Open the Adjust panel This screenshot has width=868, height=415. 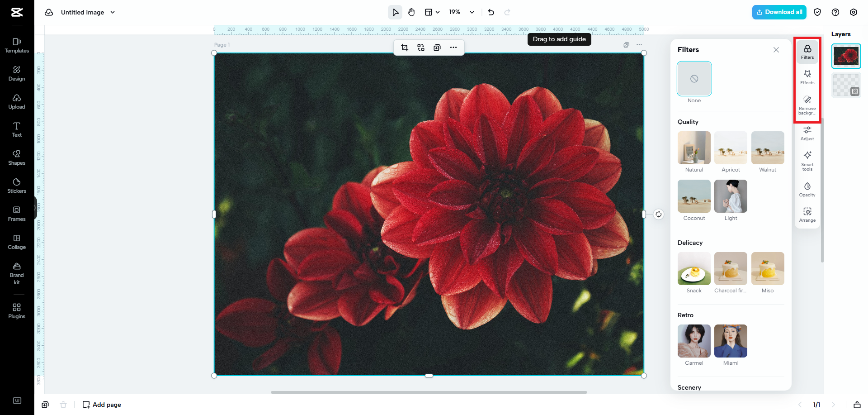(807, 133)
